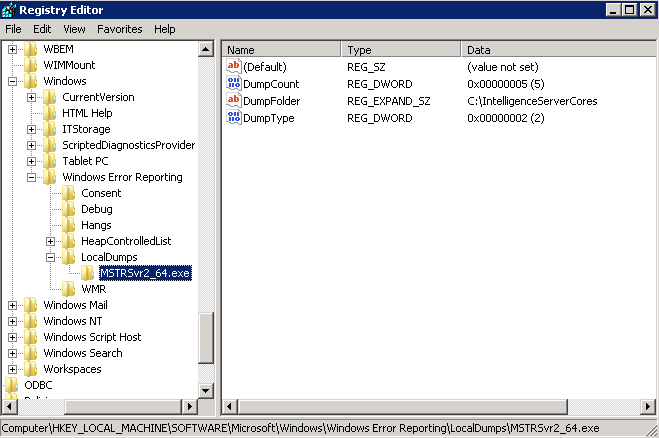Viewport: 659px width, 438px height.
Task: Click the DumpFolder string value icon
Action: 234,101
